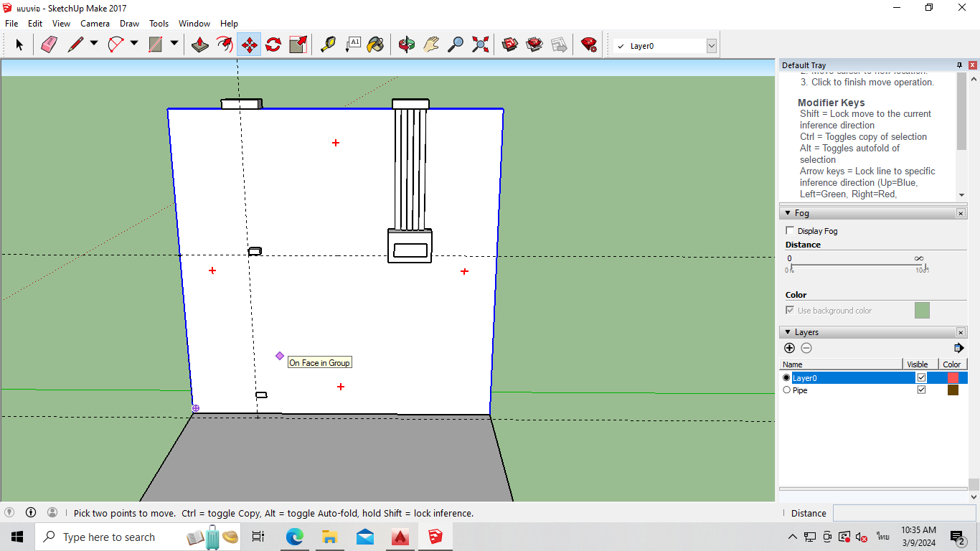The width and height of the screenshot is (980, 551).
Task: Toggle Layer0 visible checkbox
Action: [x=921, y=377]
